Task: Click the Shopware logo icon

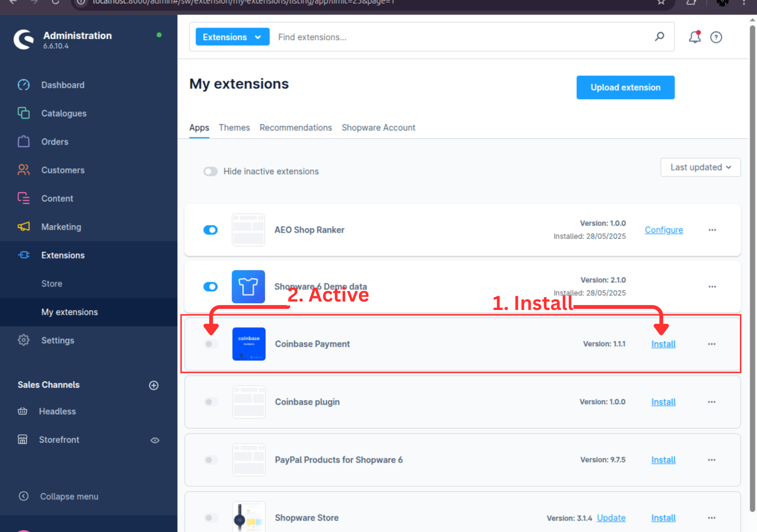Action: [24, 39]
